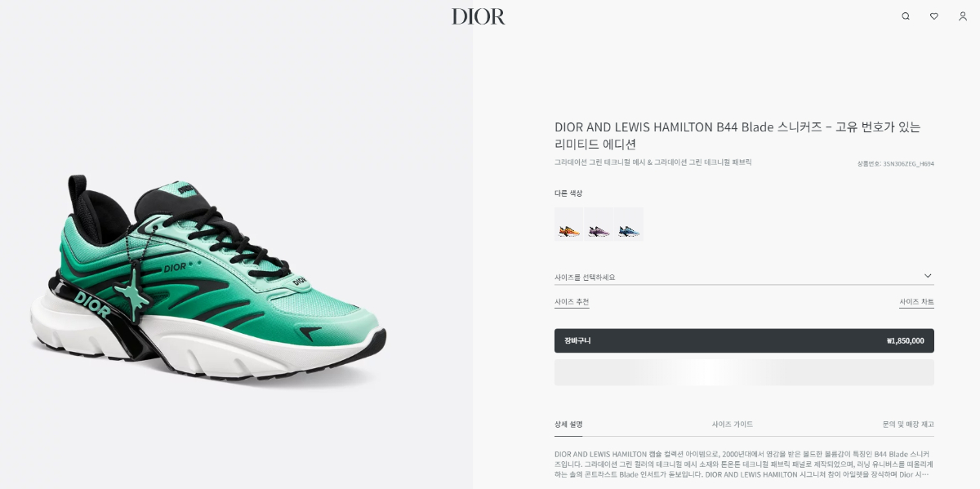The width and height of the screenshot is (980, 489).
Task: Pick the blue sneaker color variant
Action: coord(628,224)
